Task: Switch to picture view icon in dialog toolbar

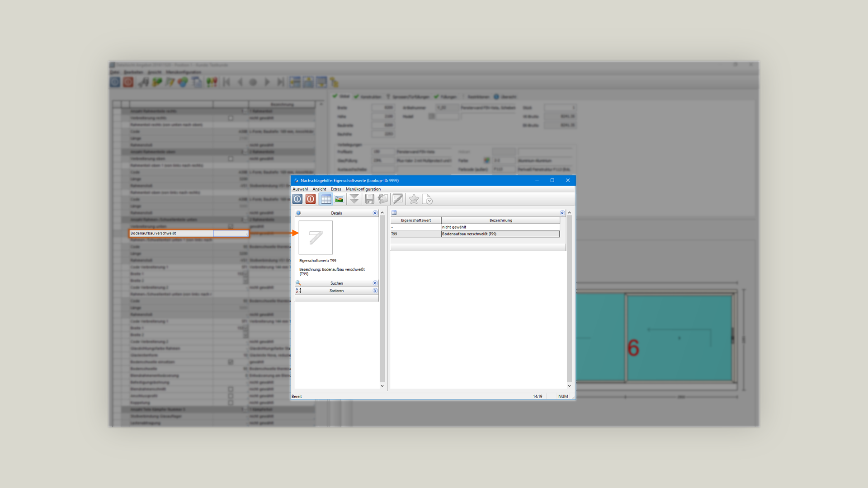Action: point(339,199)
